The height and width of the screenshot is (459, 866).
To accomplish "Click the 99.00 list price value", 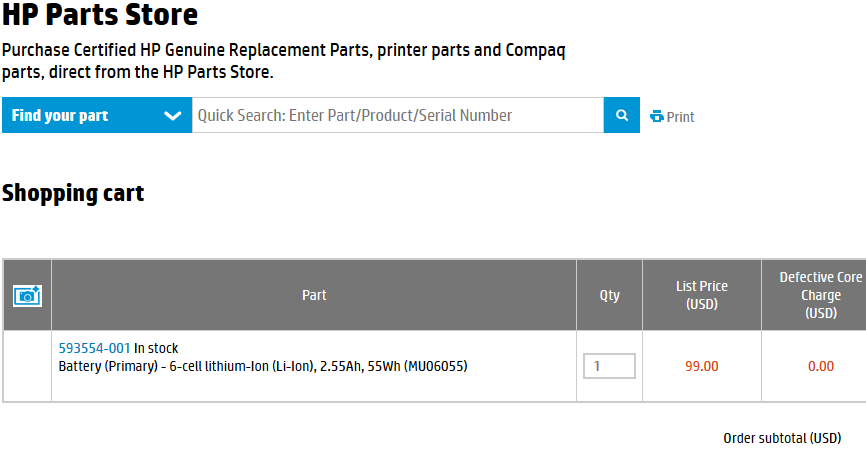I will (x=701, y=366).
